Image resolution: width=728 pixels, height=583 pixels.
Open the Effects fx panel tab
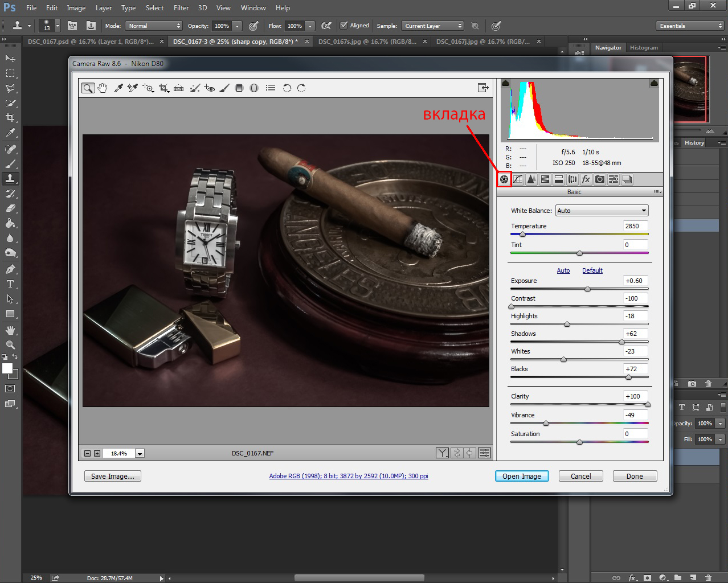(586, 179)
